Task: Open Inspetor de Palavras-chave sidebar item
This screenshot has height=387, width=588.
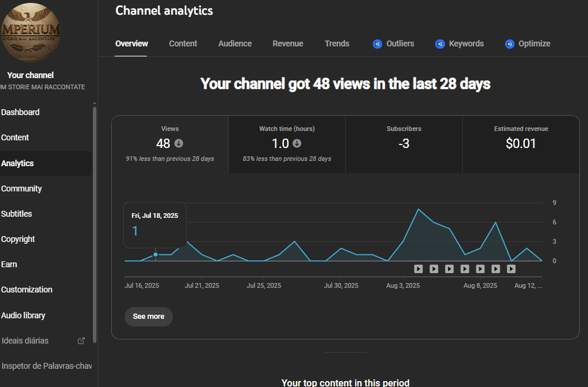Action: click(x=46, y=366)
